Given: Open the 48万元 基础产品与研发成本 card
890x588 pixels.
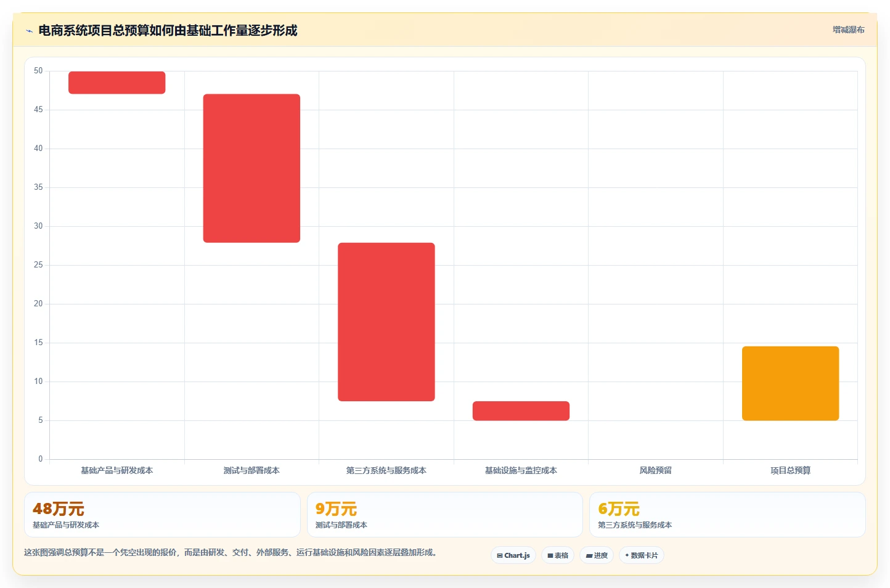Looking at the screenshot, I should 162,515.
